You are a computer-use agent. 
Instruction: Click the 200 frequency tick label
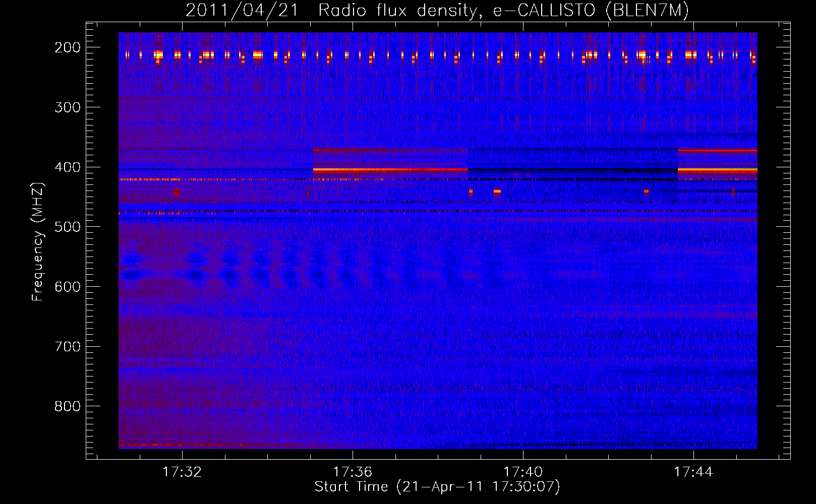(68, 47)
